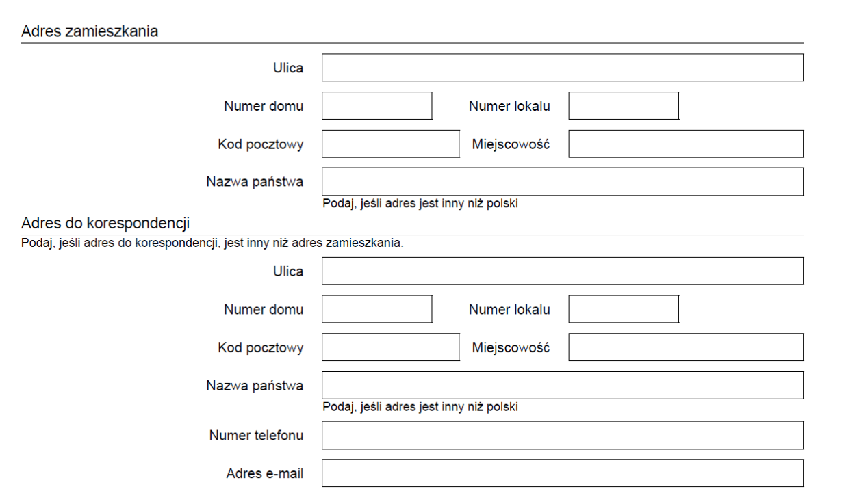Activate Miejscowość field in Adres do korespondencji
844x504 pixels.
click(x=686, y=347)
